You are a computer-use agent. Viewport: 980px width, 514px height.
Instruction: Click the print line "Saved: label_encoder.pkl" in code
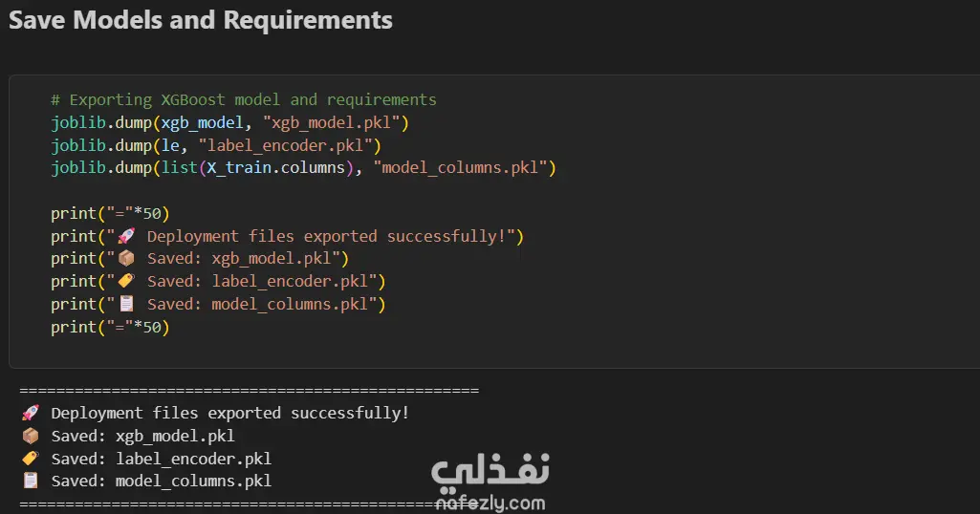coord(218,282)
